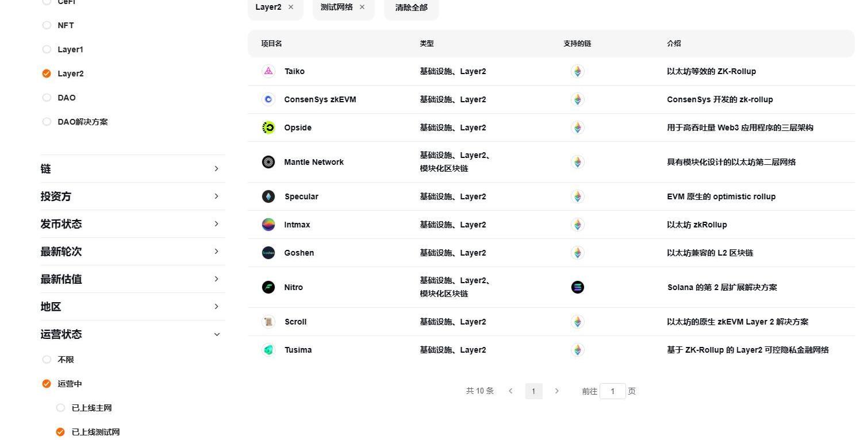Open the Opside project name link
Viewport: 868px width, 440px height.
click(298, 128)
